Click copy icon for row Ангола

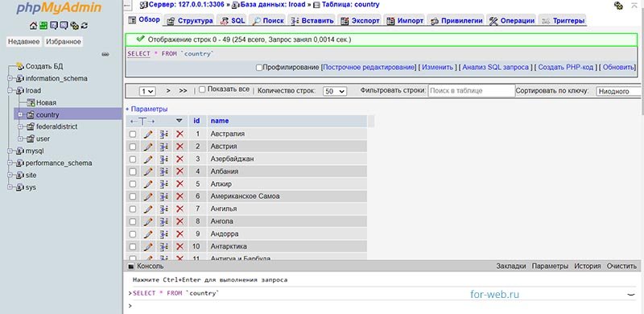tap(164, 221)
